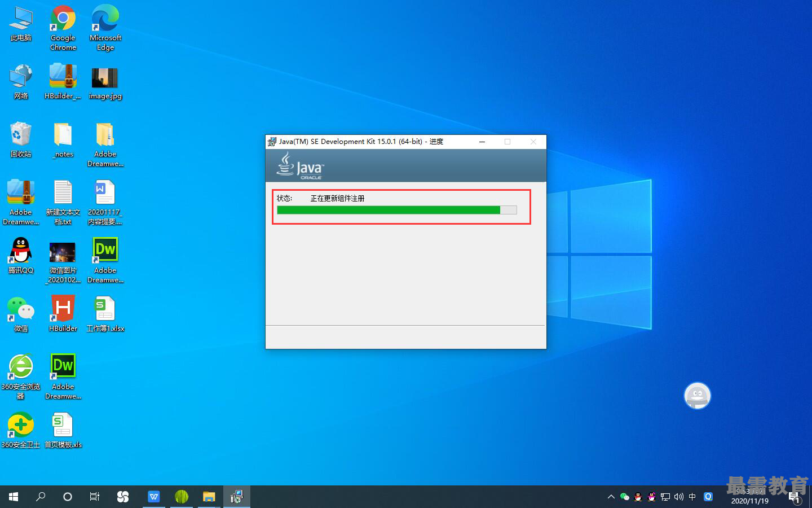Select the _notes folder
The width and height of the screenshot is (812, 508).
pyautogui.click(x=63, y=140)
